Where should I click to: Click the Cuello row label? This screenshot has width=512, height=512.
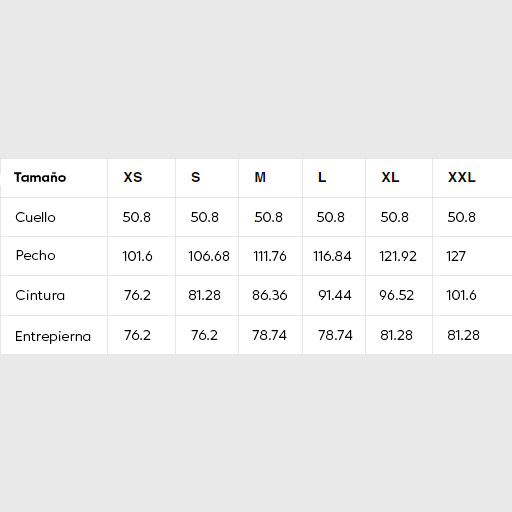pos(35,217)
